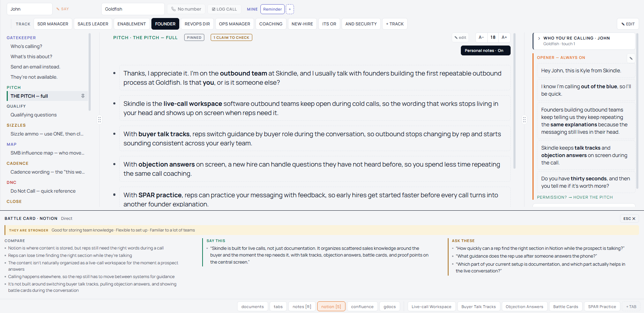Grab the left panel resize handle
Image resolution: width=644 pixels, height=313 pixels.
pos(100,120)
